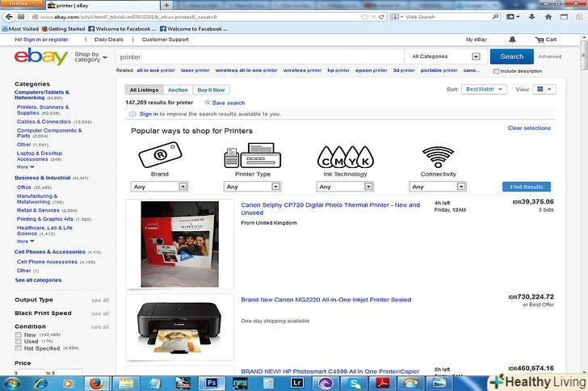The width and height of the screenshot is (588, 391).
Task: Click the Advanced search link
Action: point(550,57)
